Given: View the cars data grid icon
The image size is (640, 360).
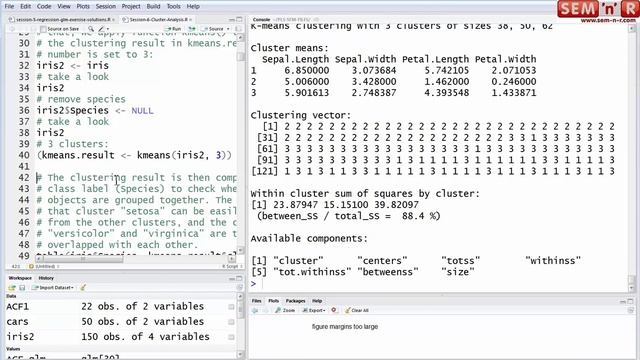Looking at the screenshot, I should point(231,322).
